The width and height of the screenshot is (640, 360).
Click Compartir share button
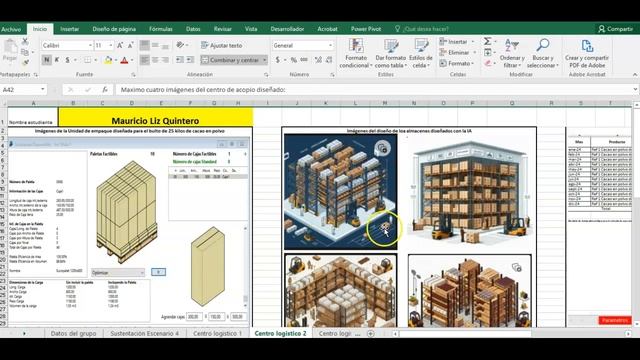coord(616,29)
